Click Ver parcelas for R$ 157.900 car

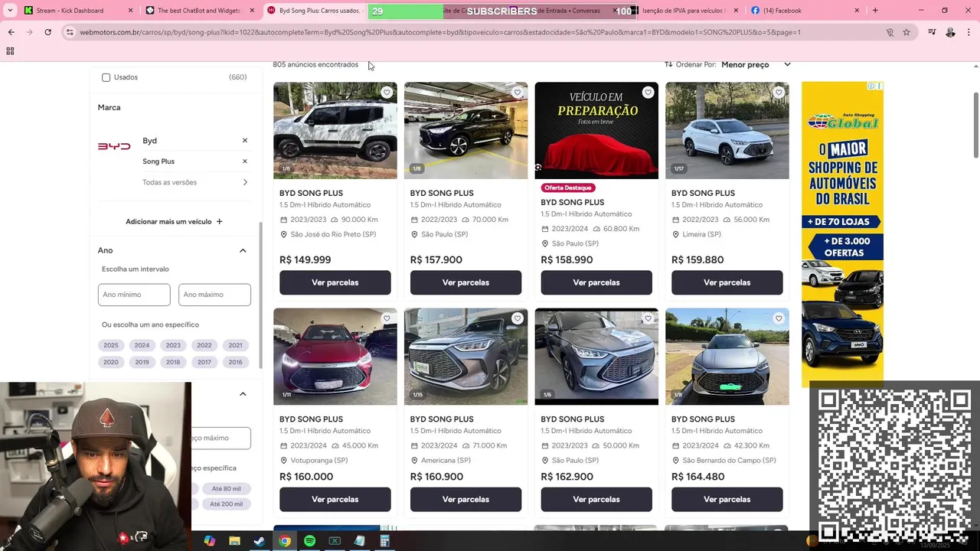click(465, 282)
